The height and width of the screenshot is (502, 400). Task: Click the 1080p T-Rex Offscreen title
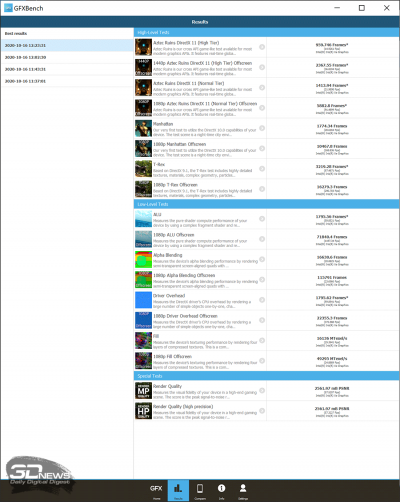[x=175, y=185]
